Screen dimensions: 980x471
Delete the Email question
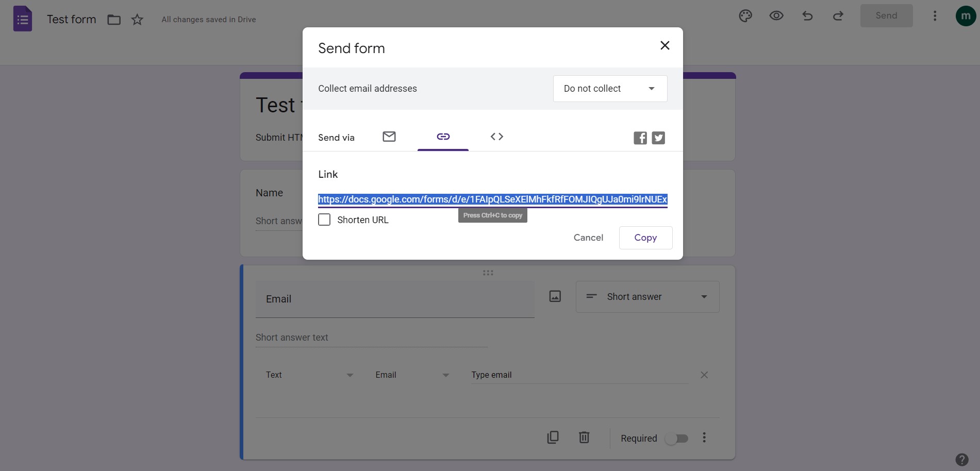(584, 437)
